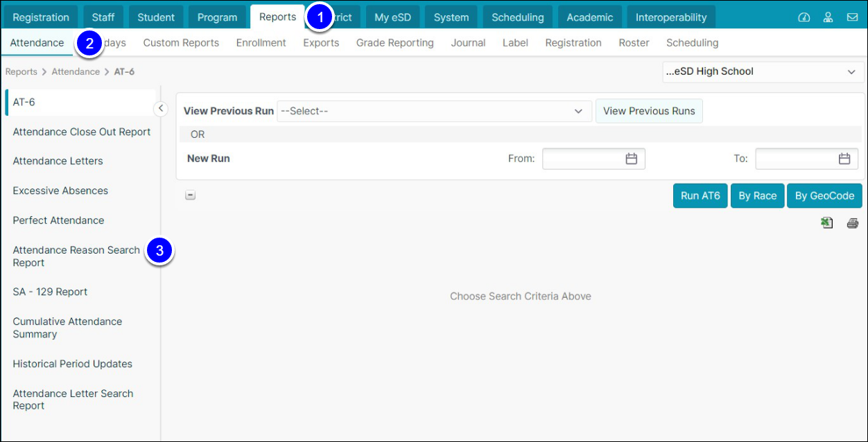
Task: Print the report using printer icon
Action: [x=853, y=223]
